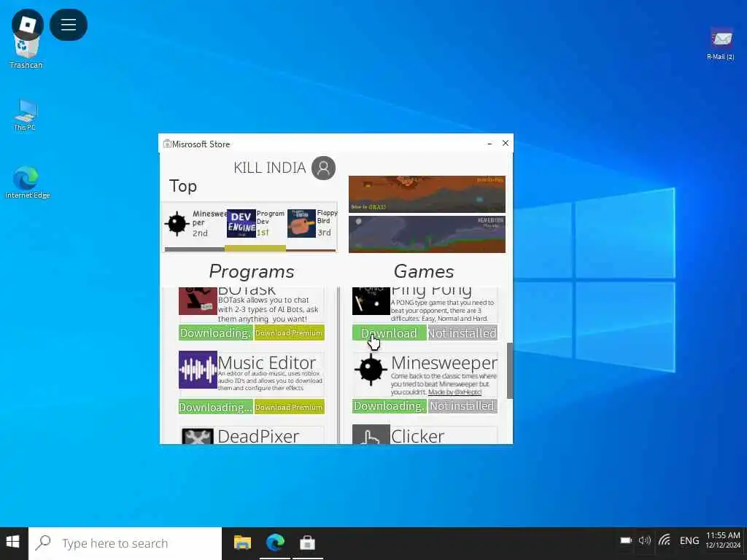
Task: Click the DeadPixer title text
Action: (259, 436)
